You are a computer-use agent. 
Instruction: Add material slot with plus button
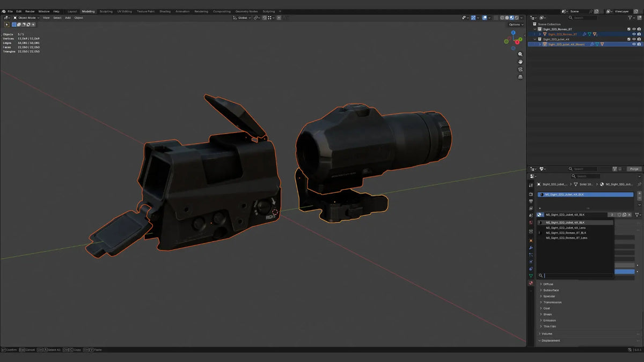[639, 193]
